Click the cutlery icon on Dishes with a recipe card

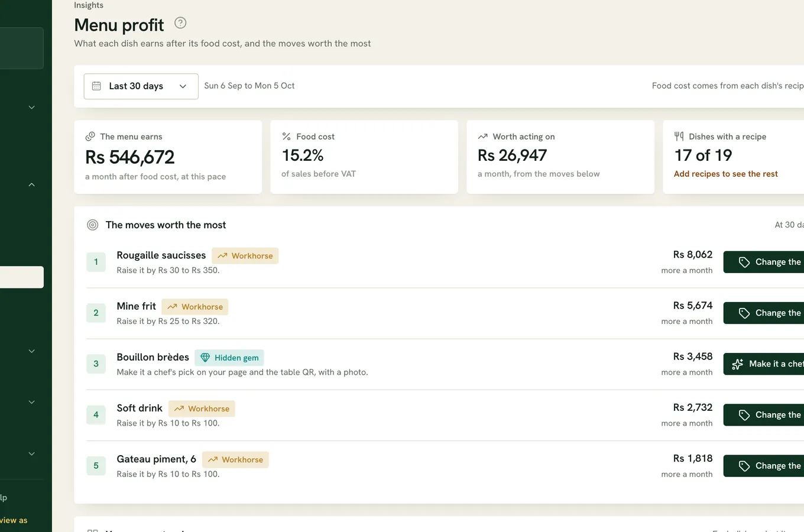(679, 137)
